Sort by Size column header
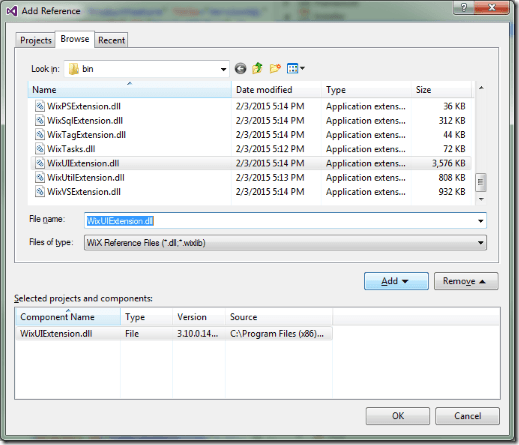 pyautogui.click(x=441, y=89)
